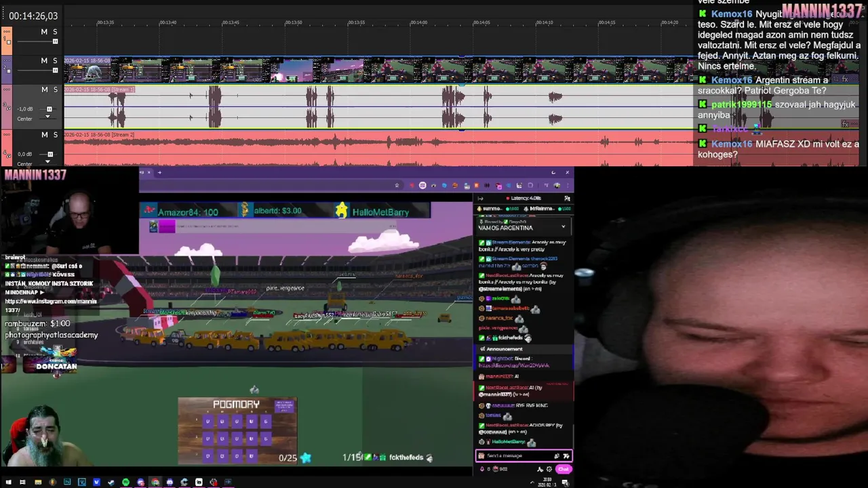Open track FX on the Stream 1 track
This screenshot has width=868, height=488.
pos(846,124)
